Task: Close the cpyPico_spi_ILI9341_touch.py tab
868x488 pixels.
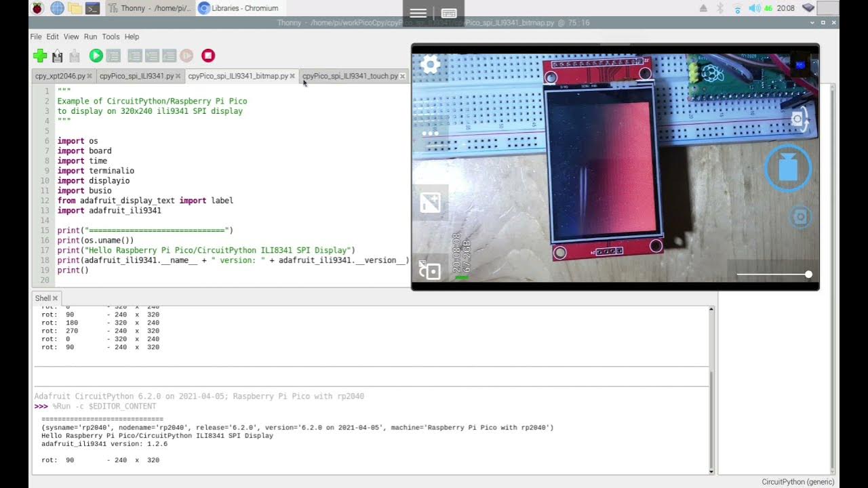Action: (402, 76)
